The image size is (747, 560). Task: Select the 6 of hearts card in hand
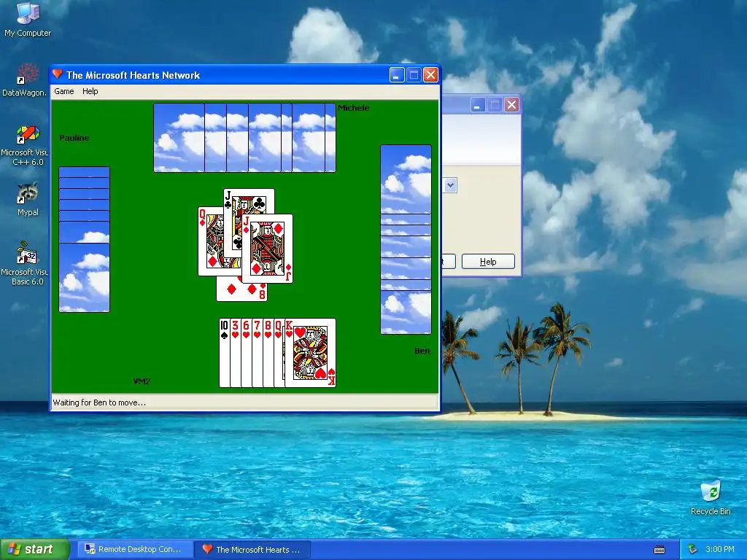click(247, 353)
